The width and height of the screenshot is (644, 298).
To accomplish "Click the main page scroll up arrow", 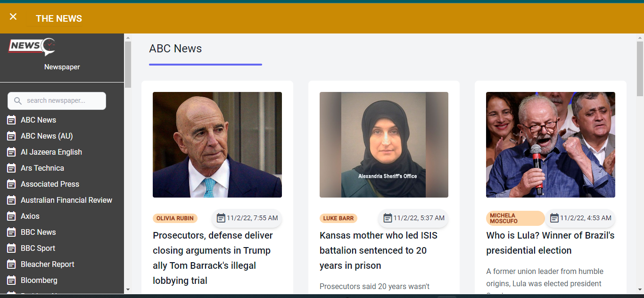I will [640, 37].
